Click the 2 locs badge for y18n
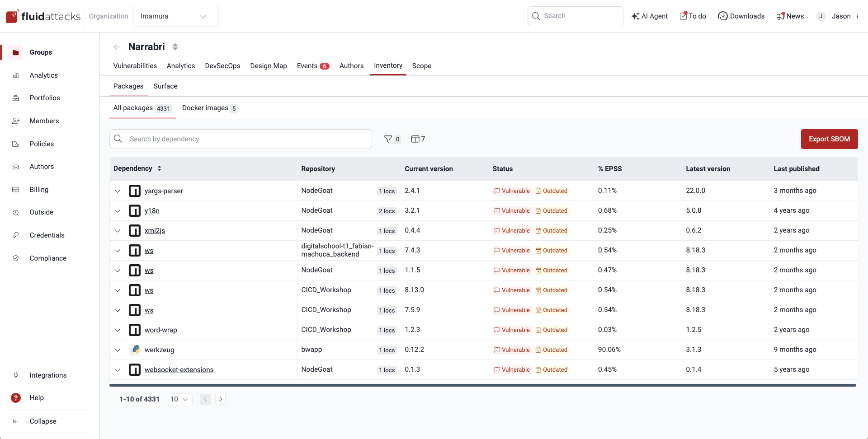 click(387, 211)
